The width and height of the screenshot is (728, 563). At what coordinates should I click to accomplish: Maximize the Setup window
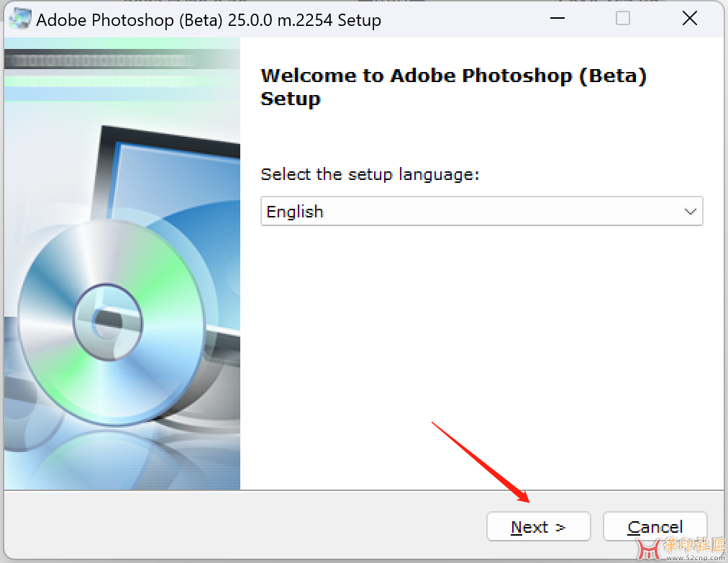coord(623,19)
